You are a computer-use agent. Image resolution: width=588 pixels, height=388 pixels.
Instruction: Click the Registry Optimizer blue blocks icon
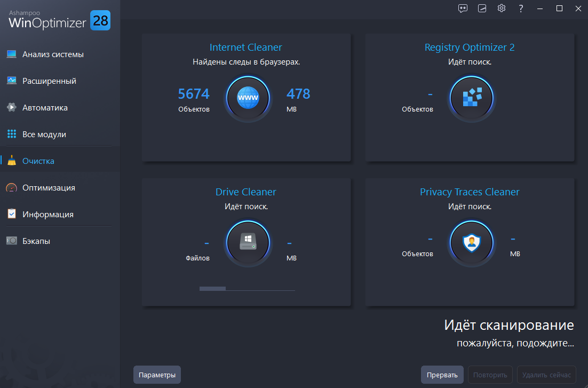[x=471, y=98]
